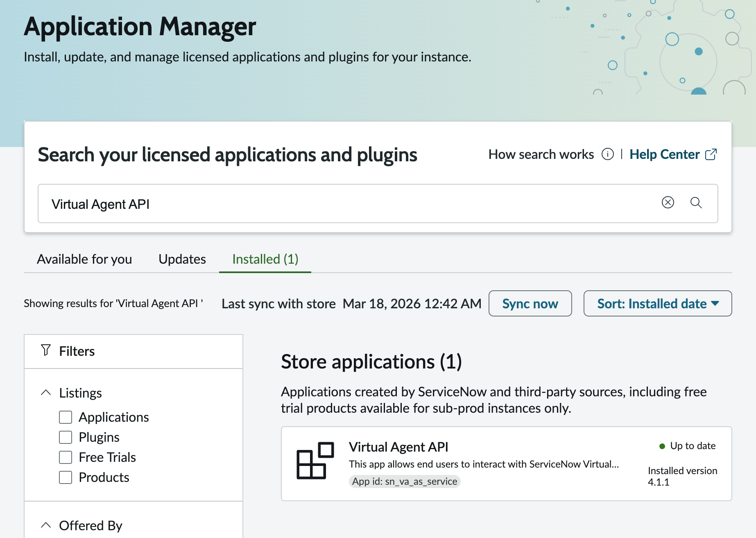Click the clear search (X) icon
Viewport: 756px width, 538px height.
[x=668, y=202]
